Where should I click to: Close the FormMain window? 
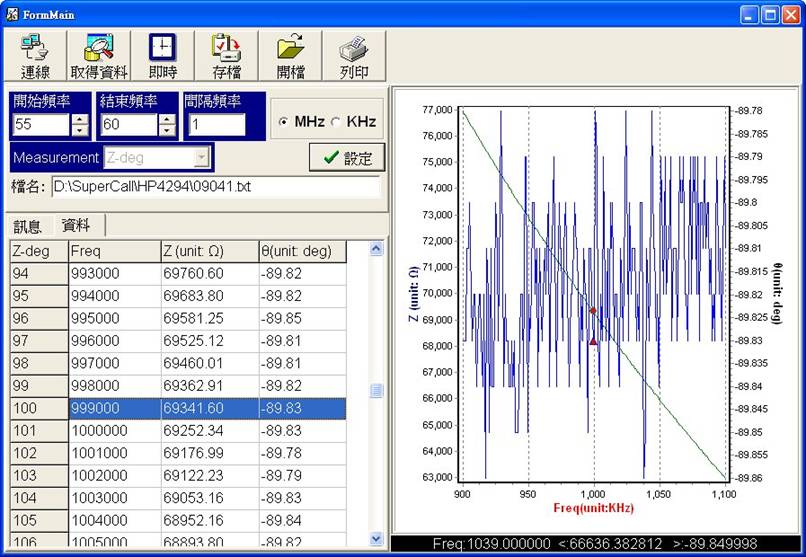791,14
